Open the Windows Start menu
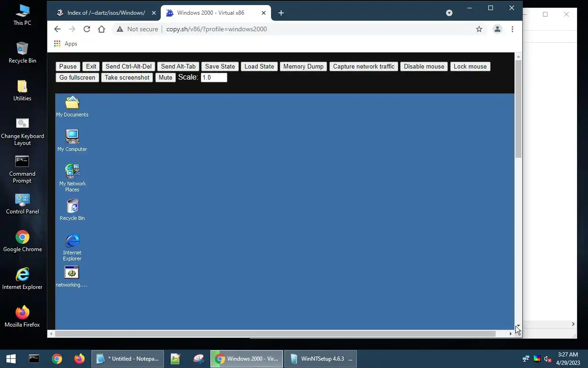This screenshot has width=588, height=368. pyautogui.click(x=11, y=359)
